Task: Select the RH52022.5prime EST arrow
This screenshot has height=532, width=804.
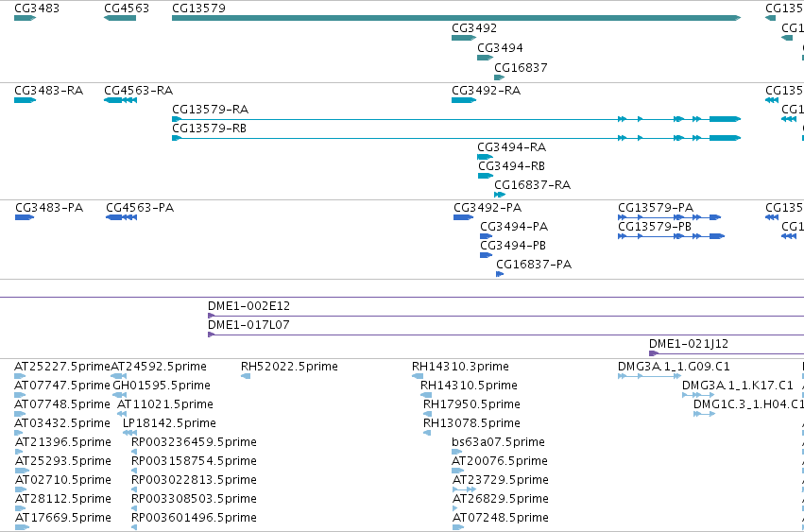Action: tap(246, 376)
